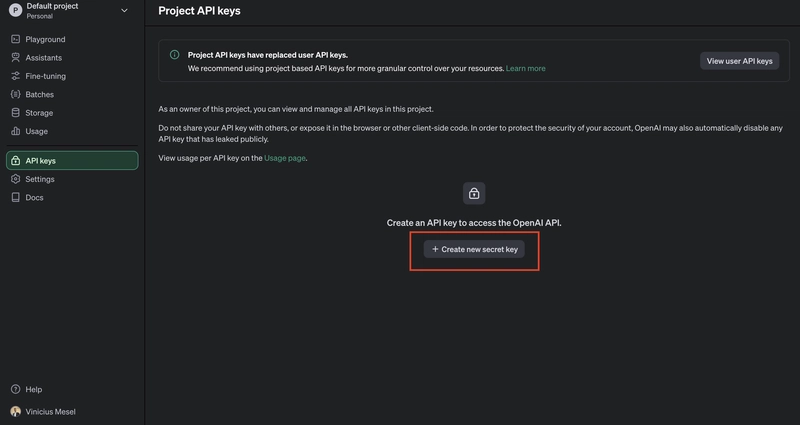The image size is (800, 425).
Task: Click the Project API keys page heading
Action: [199, 11]
